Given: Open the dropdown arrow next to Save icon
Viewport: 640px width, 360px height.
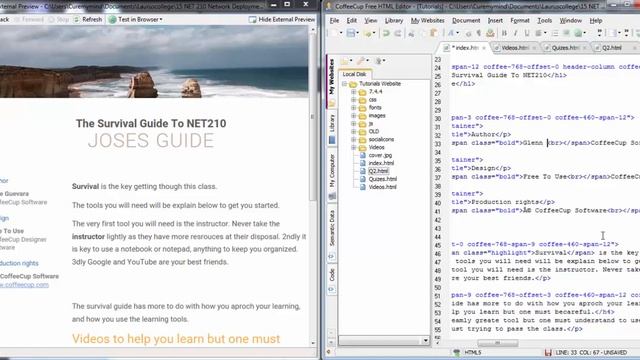Looking at the screenshot, I should (358, 33).
